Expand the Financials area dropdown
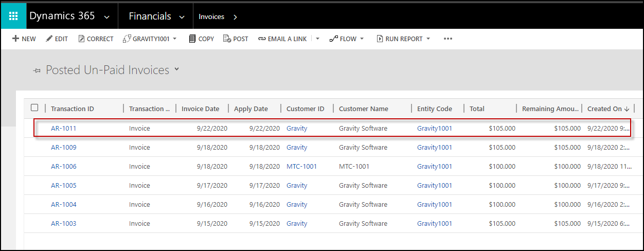 182,17
